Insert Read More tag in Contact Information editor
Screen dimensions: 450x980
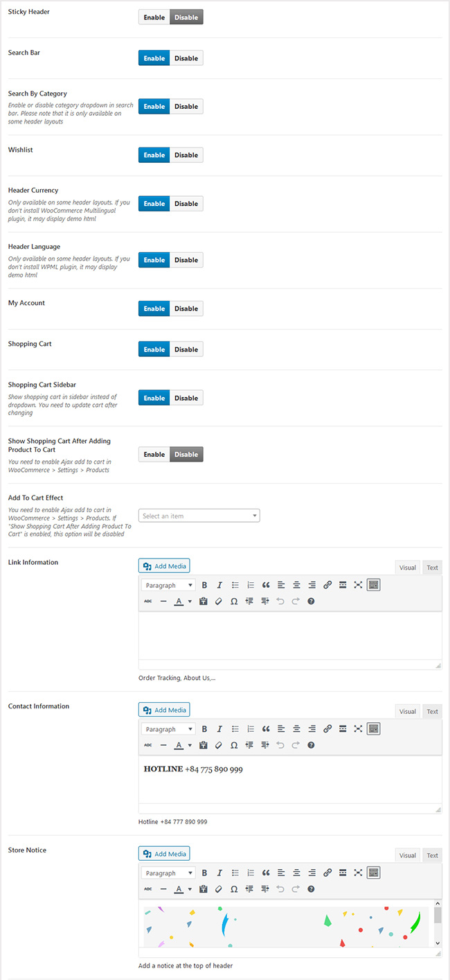(x=343, y=729)
